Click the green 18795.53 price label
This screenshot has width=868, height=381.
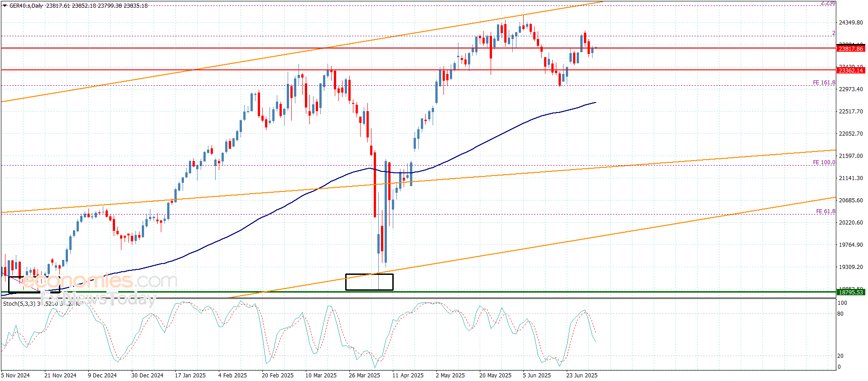point(851,292)
